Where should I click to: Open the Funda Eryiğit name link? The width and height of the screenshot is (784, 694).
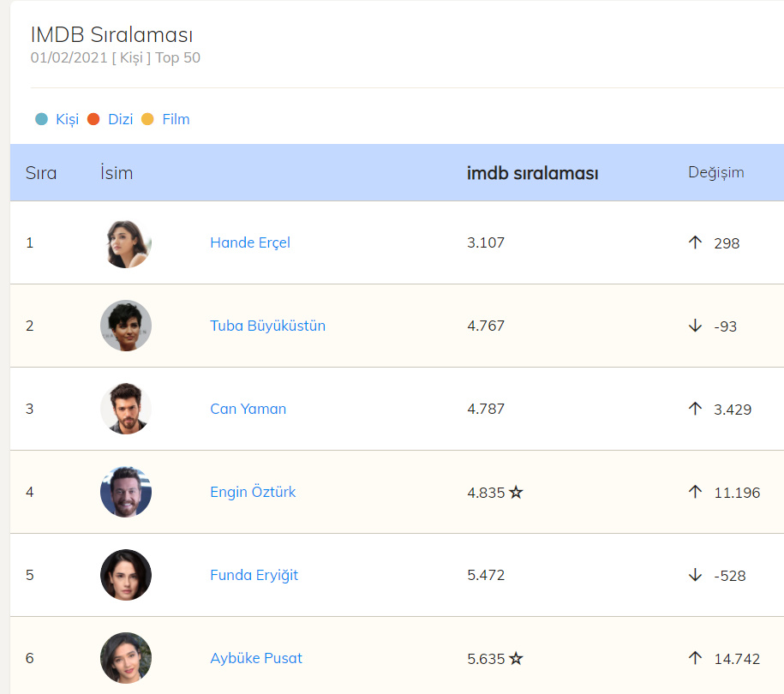point(254,575)
